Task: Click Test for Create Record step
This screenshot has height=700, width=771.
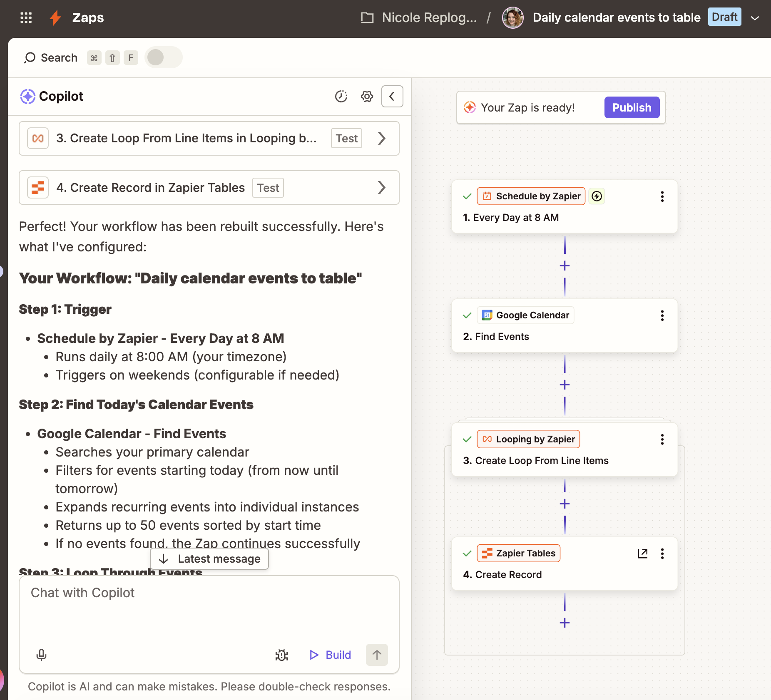Action: (268, 188)
